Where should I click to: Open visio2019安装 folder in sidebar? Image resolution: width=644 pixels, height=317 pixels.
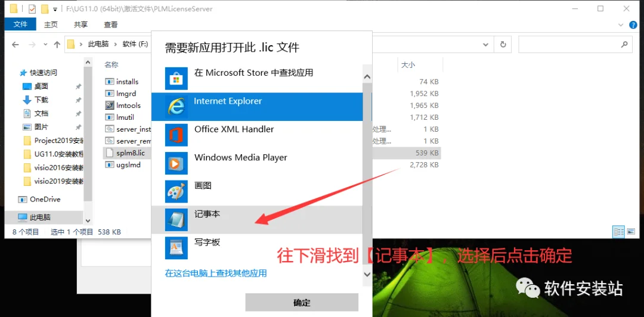pos(54,181)
